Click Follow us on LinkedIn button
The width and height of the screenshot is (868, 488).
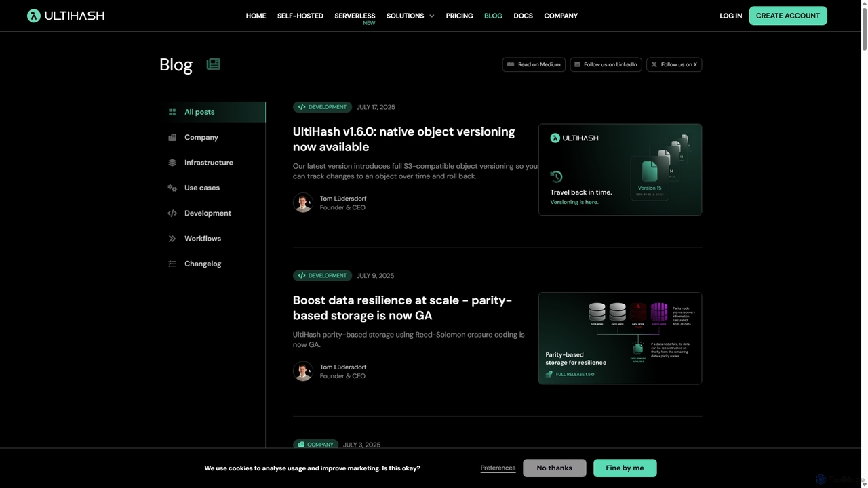point(606,64)
